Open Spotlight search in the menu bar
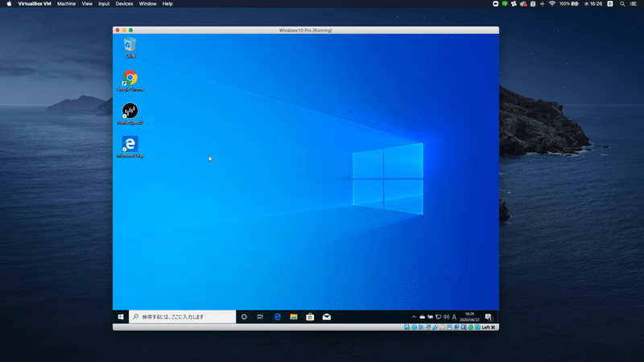Screen dimensions: 644x362 pyautogui.click(x=622, y=4)
